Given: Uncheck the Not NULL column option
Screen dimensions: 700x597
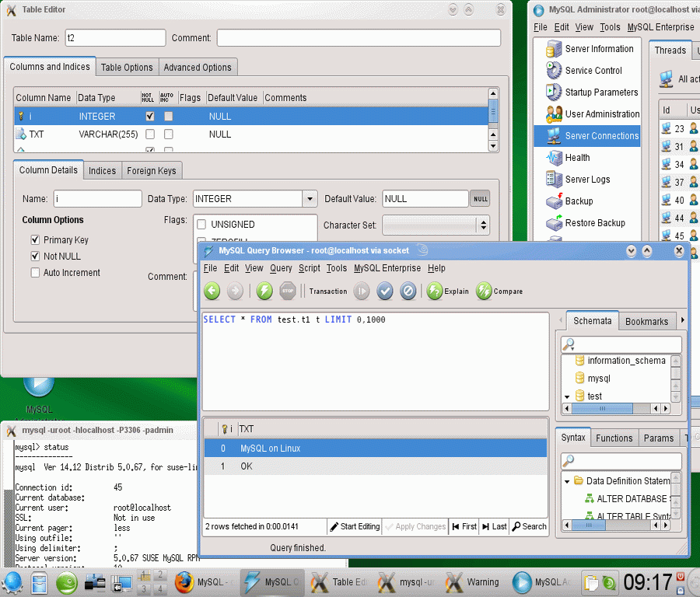Looking at the screenshot, I should coord(35,256).
